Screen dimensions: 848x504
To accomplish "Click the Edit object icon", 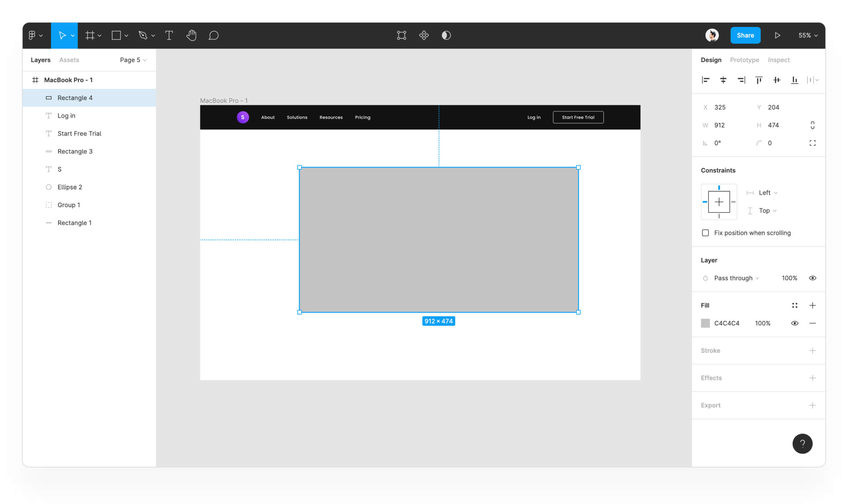I will click(x=401, y=35).
